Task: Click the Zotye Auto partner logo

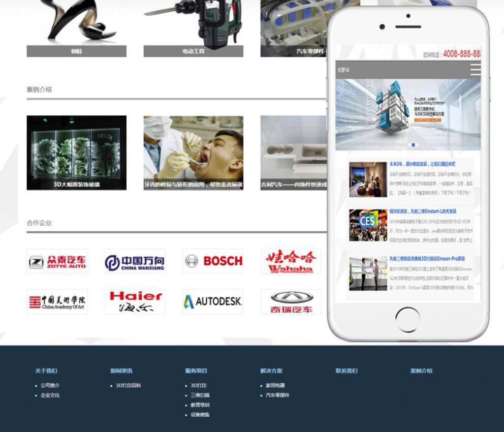Action: [57, 261]
